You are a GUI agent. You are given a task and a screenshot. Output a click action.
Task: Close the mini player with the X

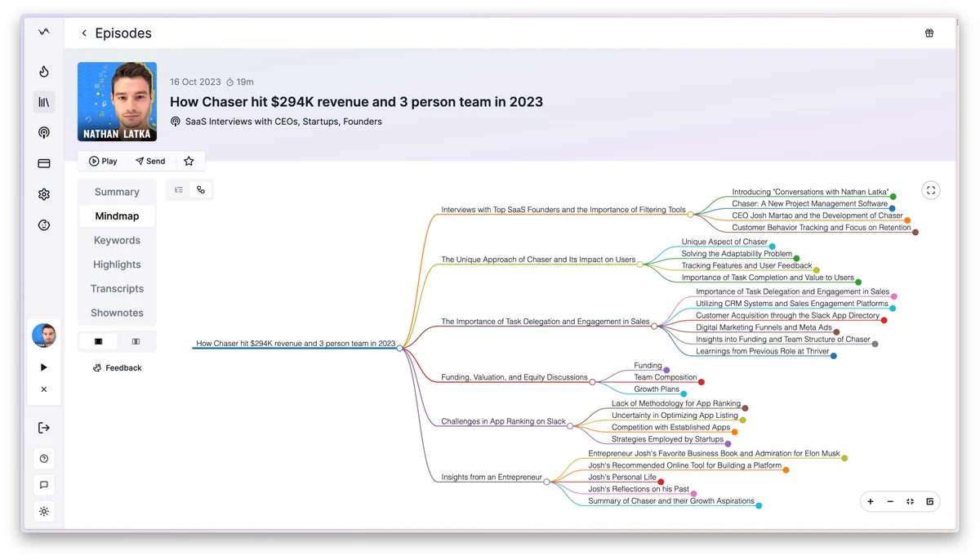click(44, 389)
